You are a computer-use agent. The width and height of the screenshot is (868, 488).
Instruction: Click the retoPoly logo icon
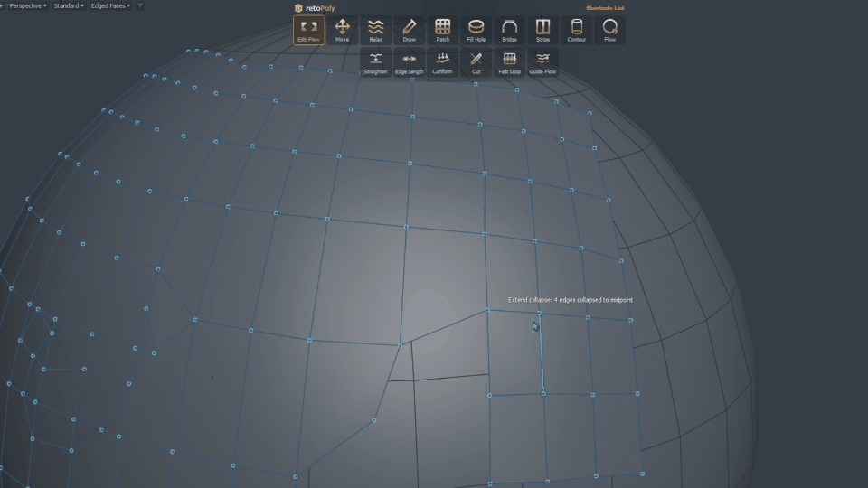coord(298,8)
